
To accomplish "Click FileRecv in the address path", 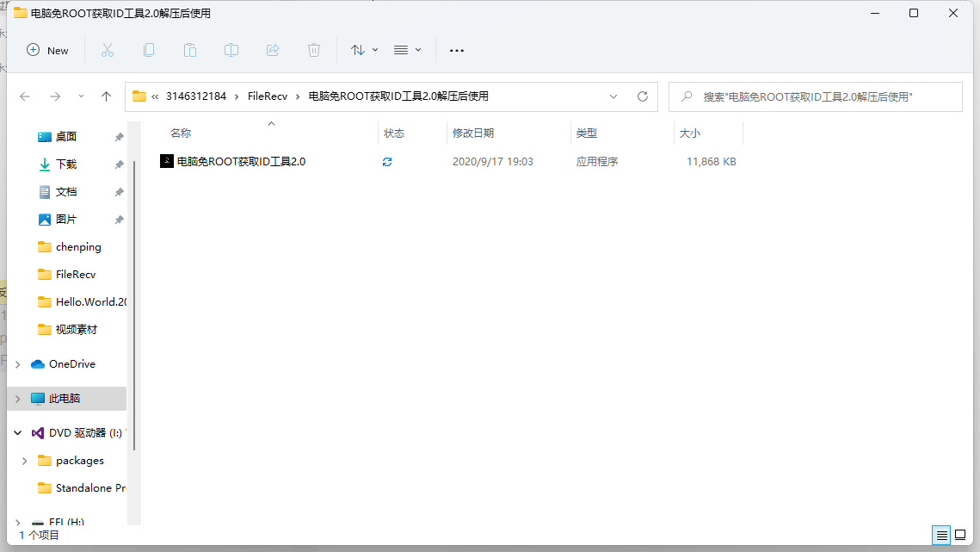I will (x=268, y=96).
